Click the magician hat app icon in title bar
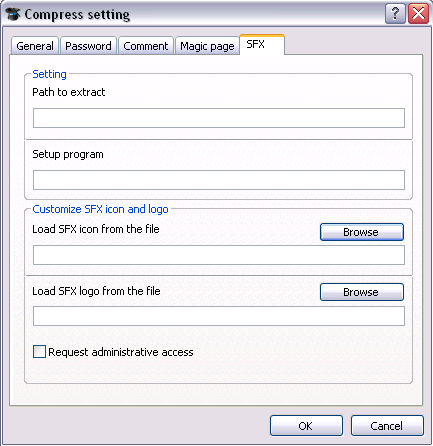Image resolution: width=433 pixels, height=446 pixels. click(13, 14)
